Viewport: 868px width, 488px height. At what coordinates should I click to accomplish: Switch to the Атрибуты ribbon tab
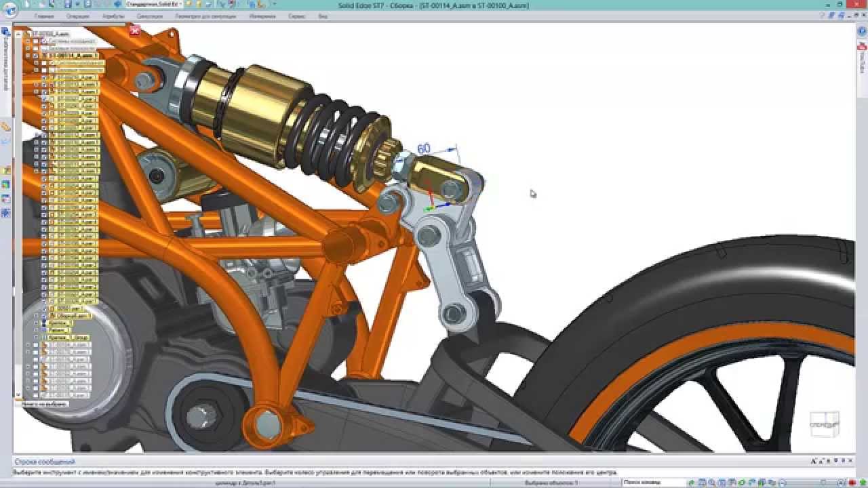coord(112,15)
